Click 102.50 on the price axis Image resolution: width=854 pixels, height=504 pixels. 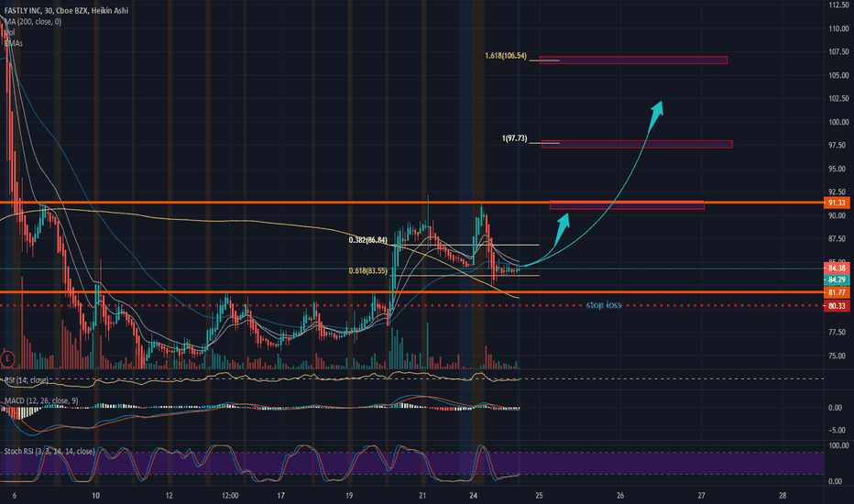(838, 99)
